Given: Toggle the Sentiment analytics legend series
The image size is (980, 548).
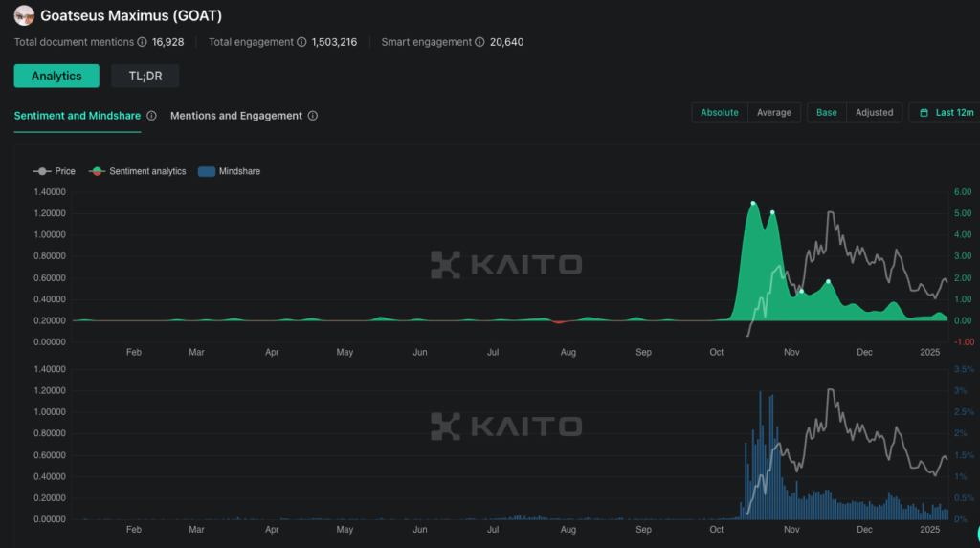Looking at the screenshot, I should [x=138, y=171].
